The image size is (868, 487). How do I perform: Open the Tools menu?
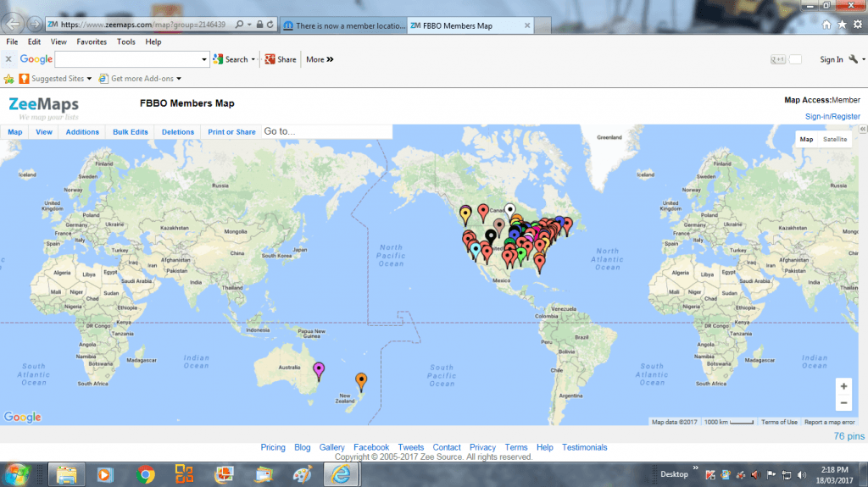pyautogui.click(x=125, y=42)
